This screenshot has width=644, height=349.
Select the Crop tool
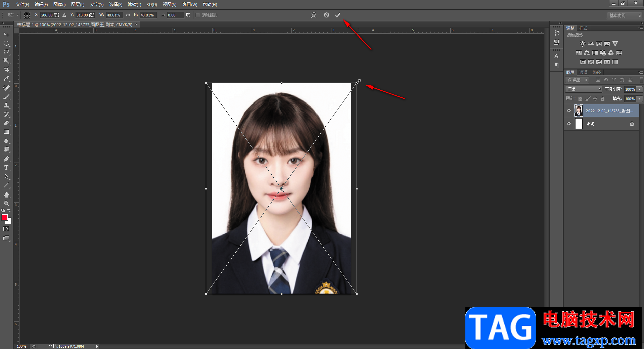point(6,70)
